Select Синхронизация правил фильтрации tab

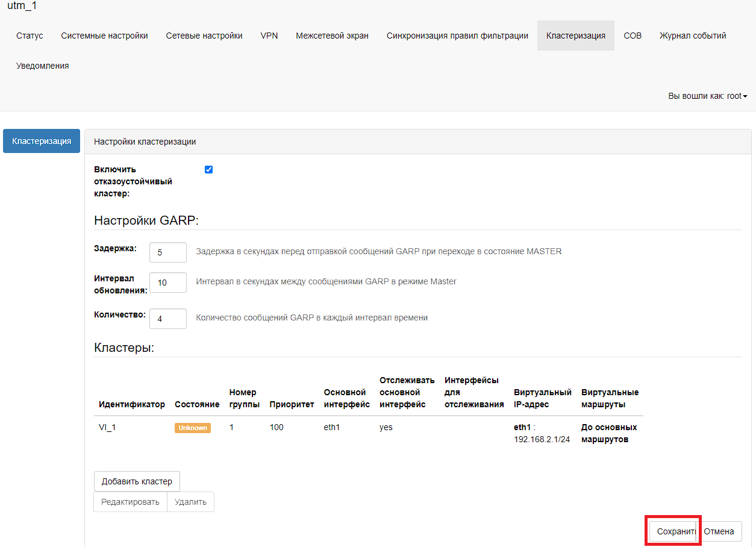pos(457,36)
